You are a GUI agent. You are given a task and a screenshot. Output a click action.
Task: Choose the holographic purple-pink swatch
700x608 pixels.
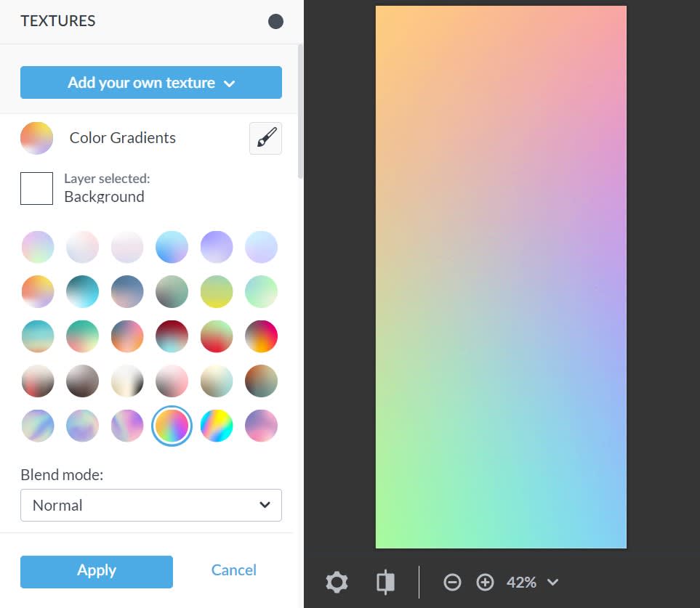[x=127, y=426]
